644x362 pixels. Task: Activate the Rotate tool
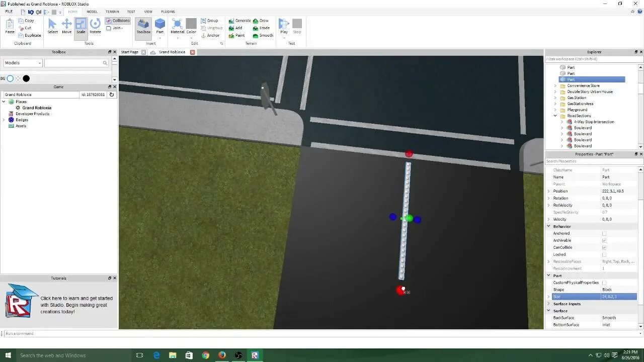95,26
